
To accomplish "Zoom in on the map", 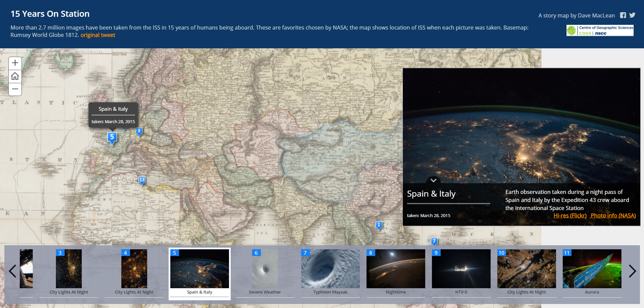I will pos(15,63).
